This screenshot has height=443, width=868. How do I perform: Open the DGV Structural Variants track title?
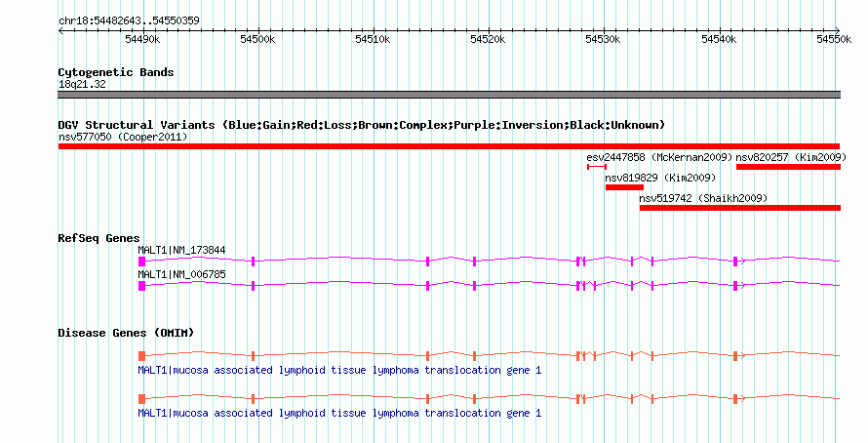(x=362, y=125)
